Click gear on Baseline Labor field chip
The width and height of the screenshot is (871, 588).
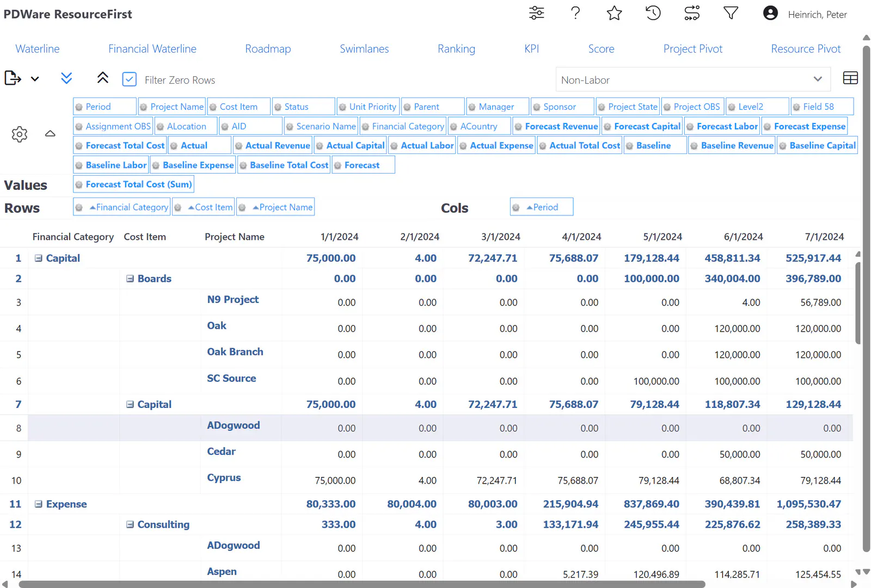pos(79,165)
